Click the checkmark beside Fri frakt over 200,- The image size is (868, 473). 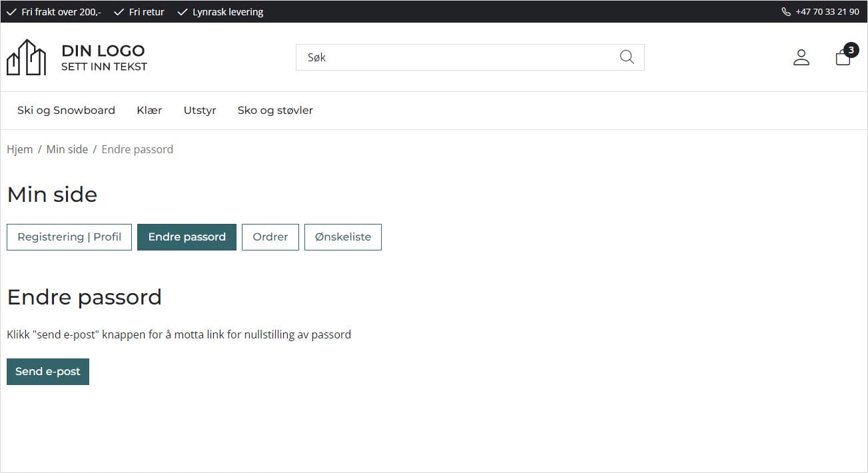point(11,12)
